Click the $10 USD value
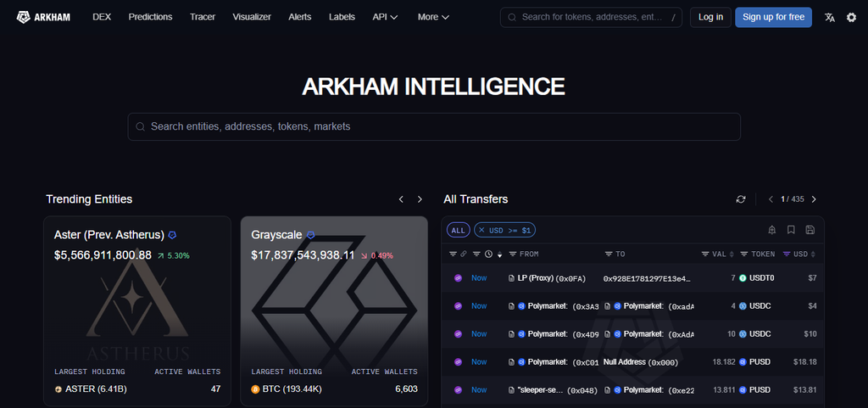This screenshot has height=408, width=868. [810, 334]
